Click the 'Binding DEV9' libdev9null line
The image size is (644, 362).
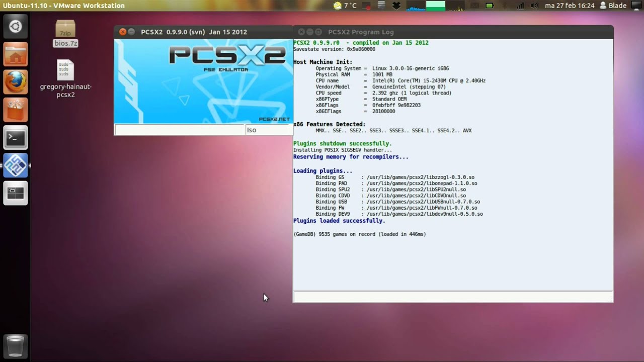tap(399, 214)
